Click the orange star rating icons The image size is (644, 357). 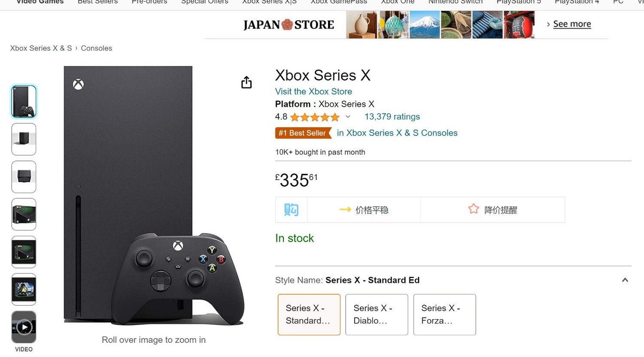314,117
